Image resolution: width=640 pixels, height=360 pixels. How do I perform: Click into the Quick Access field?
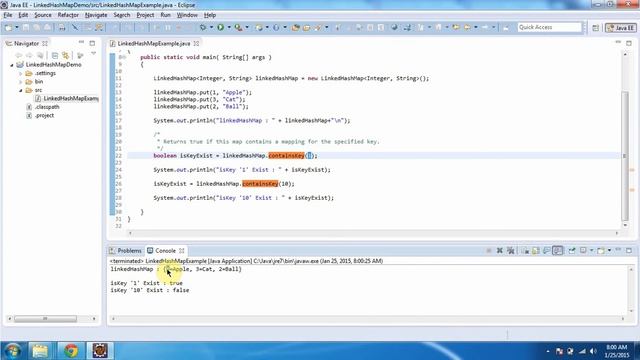(x=549, y=27)
